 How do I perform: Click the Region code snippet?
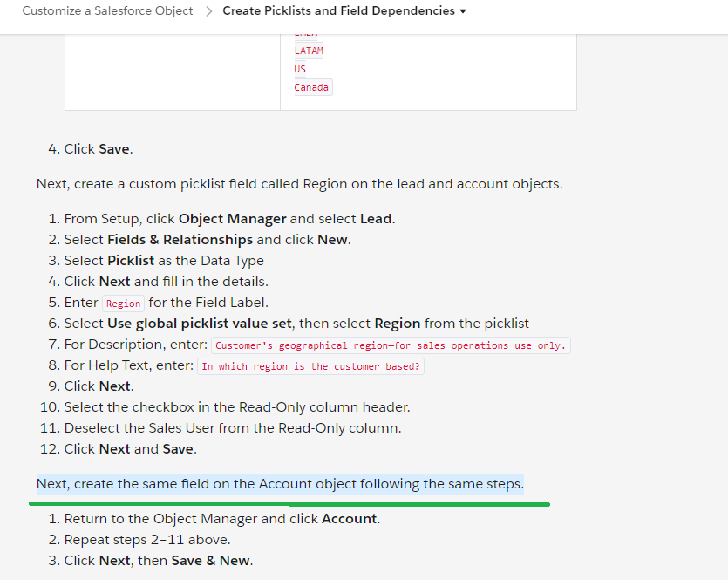point(124,304)
